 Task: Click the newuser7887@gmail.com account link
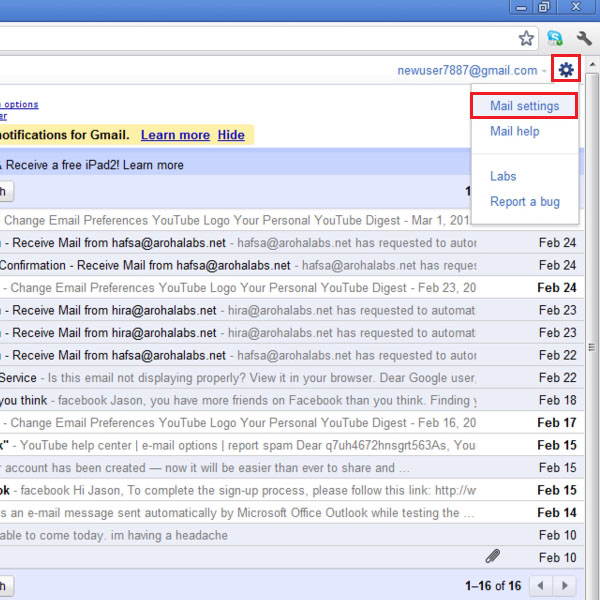pyautogui.click(x=467, y=70)
